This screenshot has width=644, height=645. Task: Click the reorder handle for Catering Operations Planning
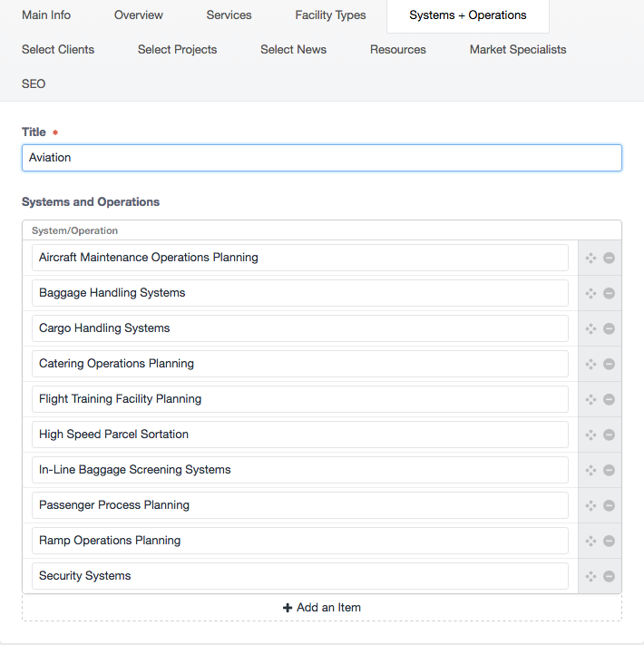point(591,364)
